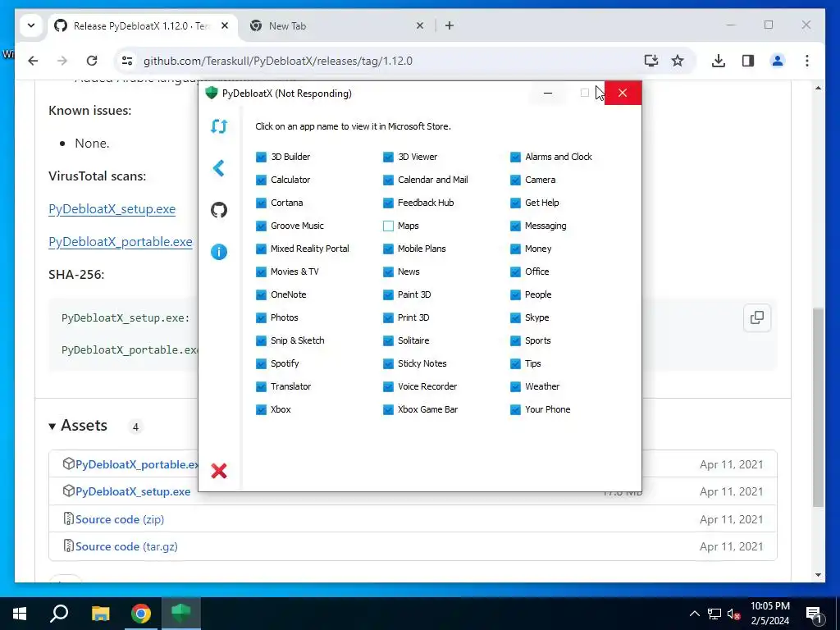Click the refresh arrows icon in PyDebloatX sidebar
The width and height of the screenshot is (840, 630).
pyautogui.click(x=218, y=126)
